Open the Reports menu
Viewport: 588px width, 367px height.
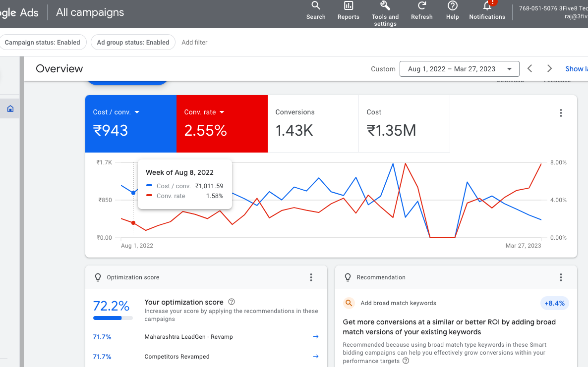[348, 10]
